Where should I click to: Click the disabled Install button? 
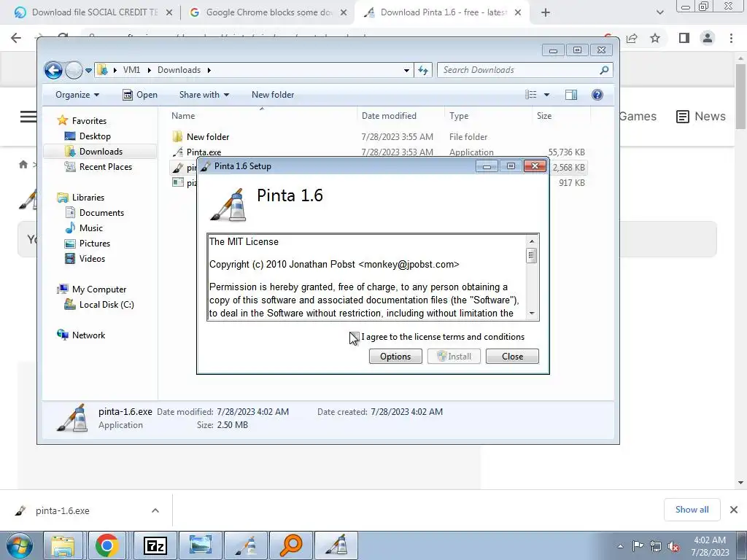[x=454, y=356]
